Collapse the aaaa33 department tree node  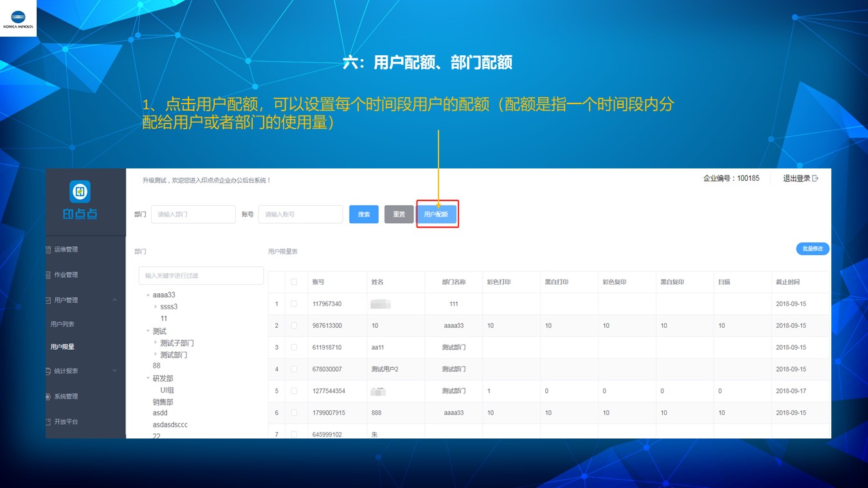(x=148, y=295)
